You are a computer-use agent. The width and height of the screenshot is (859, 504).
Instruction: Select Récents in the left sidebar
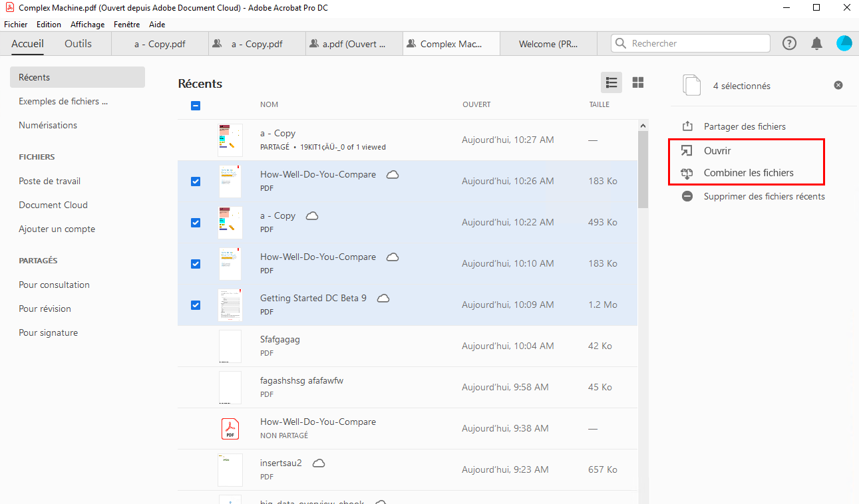click(x=77, y=77)
